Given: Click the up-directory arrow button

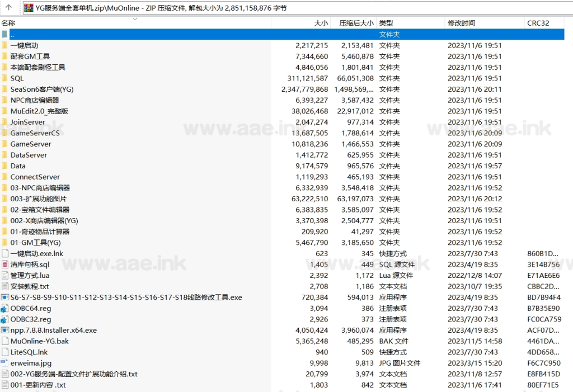Looking at the screenshot, I should (8, 8).
